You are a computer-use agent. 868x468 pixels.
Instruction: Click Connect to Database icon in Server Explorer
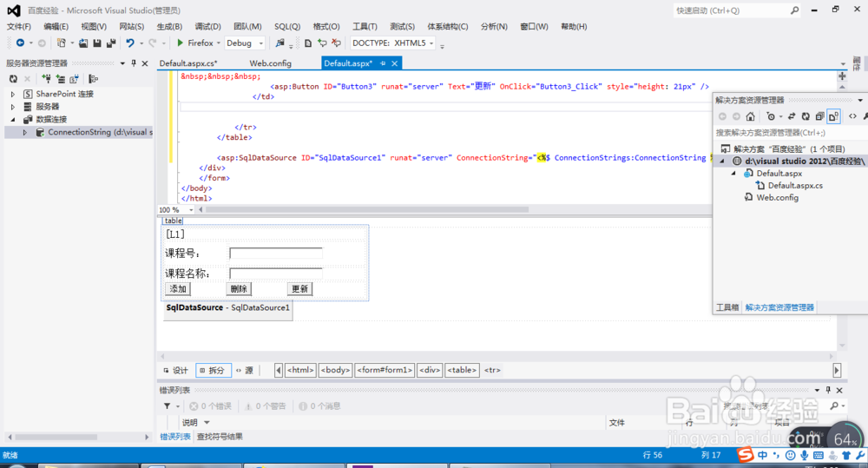tap(47, 79)
